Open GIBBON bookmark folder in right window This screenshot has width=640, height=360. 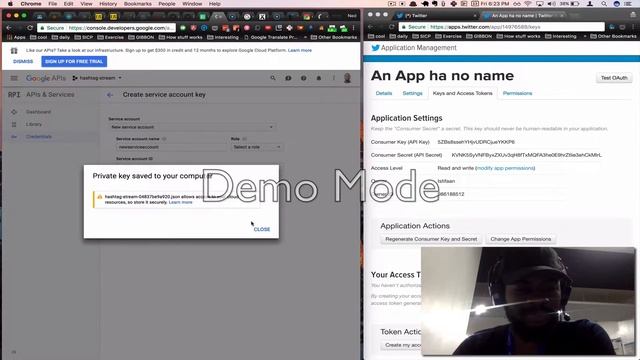pos(479,36)
